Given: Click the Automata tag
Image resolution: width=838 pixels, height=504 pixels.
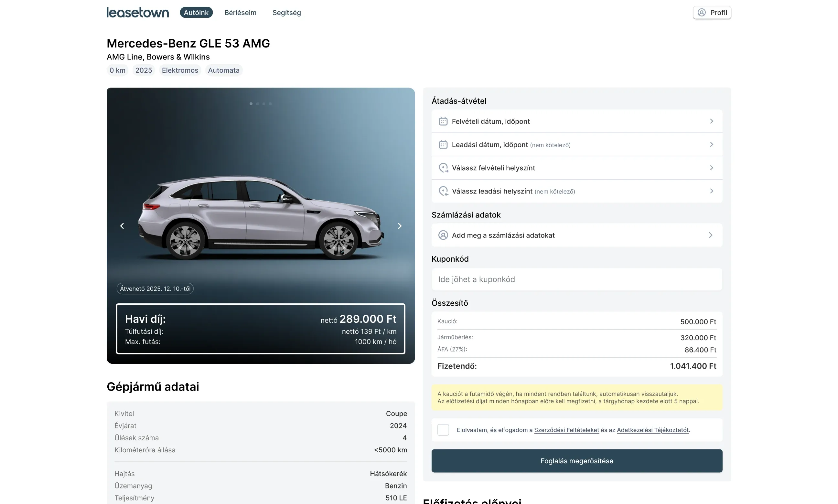Looking at the screenshot, I should 224,70.
